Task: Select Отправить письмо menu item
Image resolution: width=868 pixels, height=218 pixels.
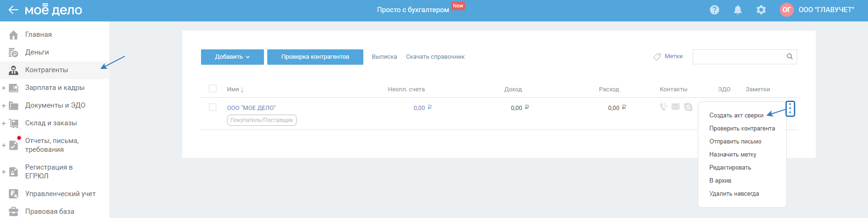Action: [x=735, y=142]
